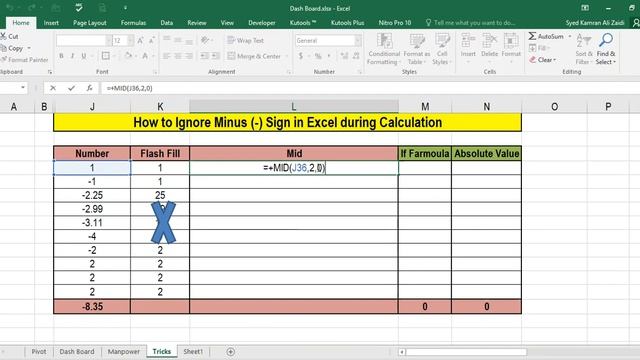Select the total cell showing -8.35
This screenshot has width=640, height=360.
click(x=92, y=307)
